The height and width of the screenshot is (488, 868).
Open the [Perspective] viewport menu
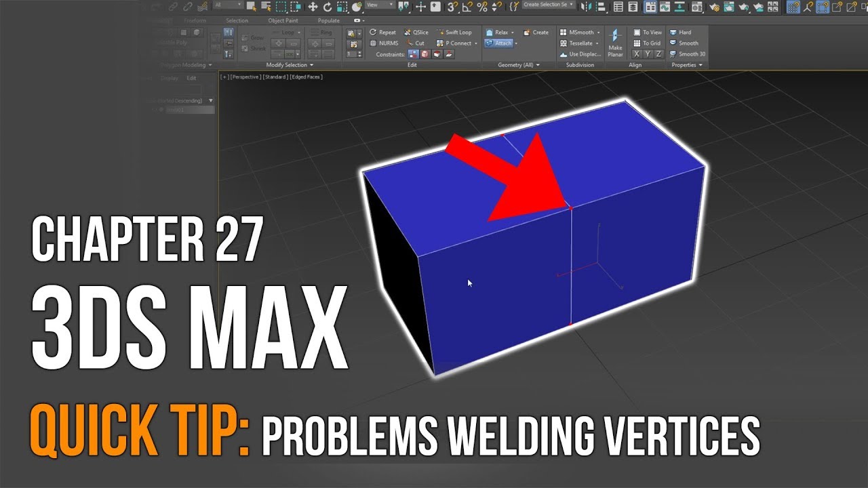click(245, 77)
